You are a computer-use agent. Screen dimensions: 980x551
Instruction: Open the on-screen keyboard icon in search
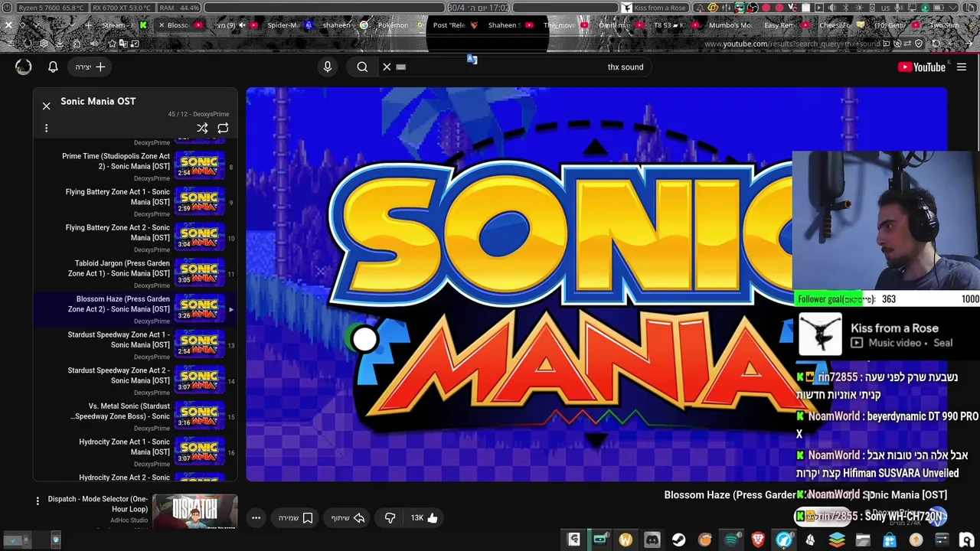click(400, 67)
